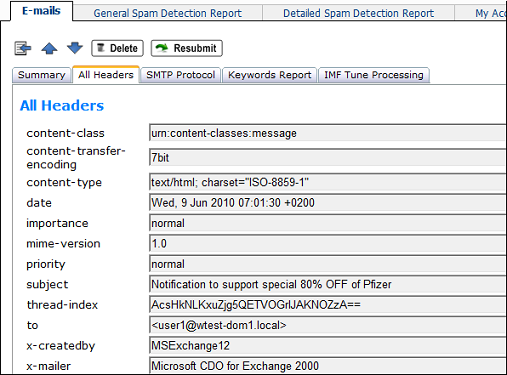
Task: Click the back-to-list icon with arrow
Action: (23, 48)
